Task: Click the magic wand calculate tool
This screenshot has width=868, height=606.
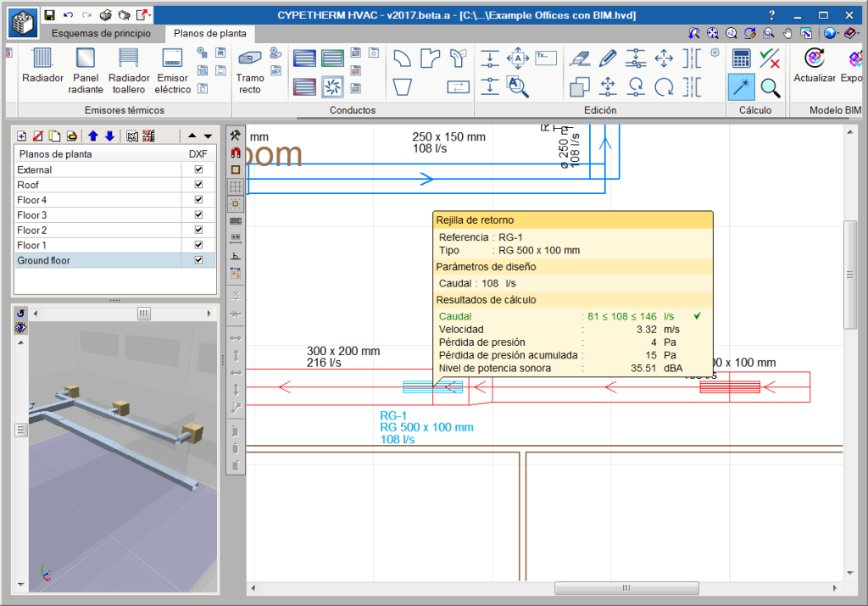Action: (741, 87)
